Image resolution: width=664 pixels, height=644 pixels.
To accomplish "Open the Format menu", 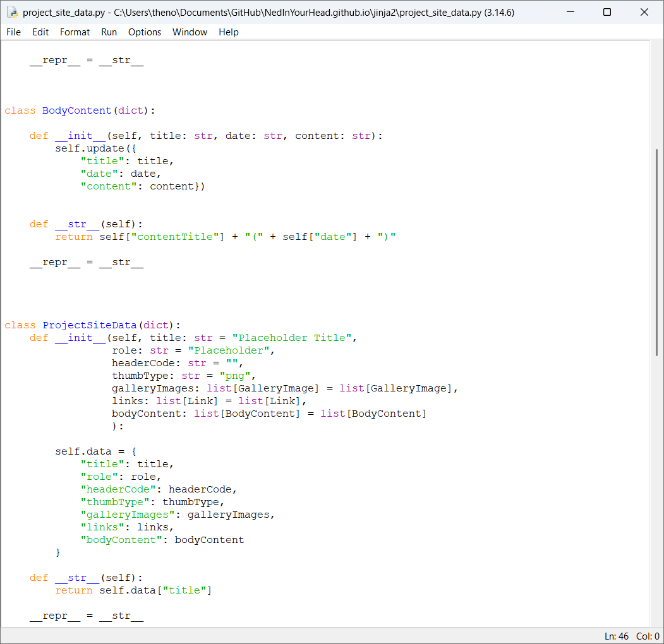I will pos(75,32).
